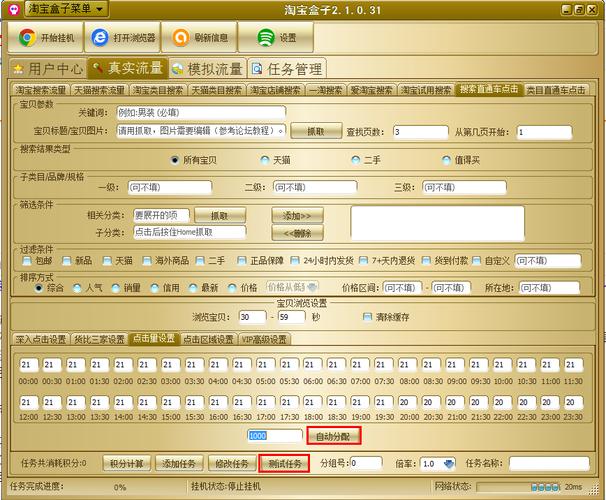
Task: Click the <<删除 button
Action: [x=298, y=233]
